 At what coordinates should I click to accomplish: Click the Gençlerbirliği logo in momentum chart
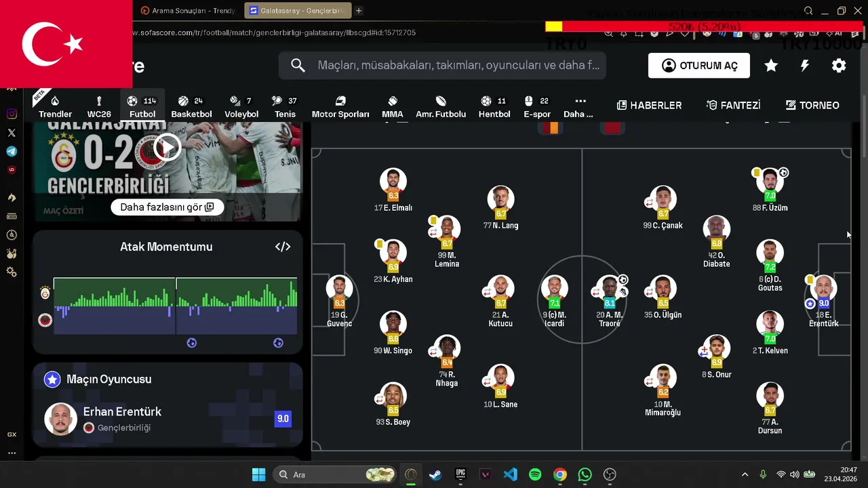(45, 320)
